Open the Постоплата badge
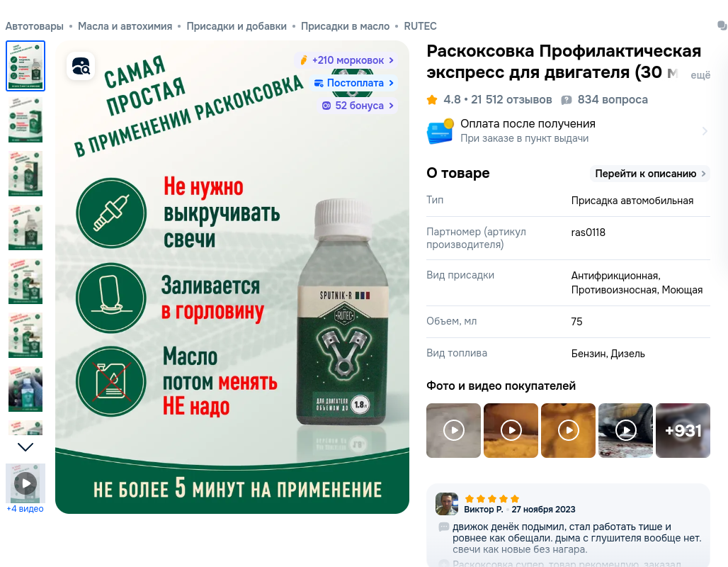This screenshot has height=567, width=728. pyautogui.click(x=354, y=83)
